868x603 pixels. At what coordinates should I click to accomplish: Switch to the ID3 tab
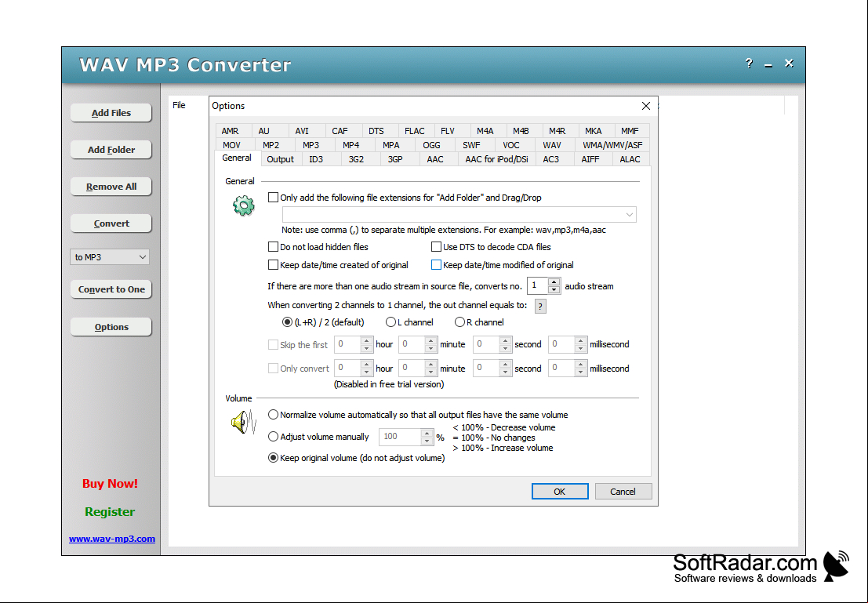tap(316, 159)
